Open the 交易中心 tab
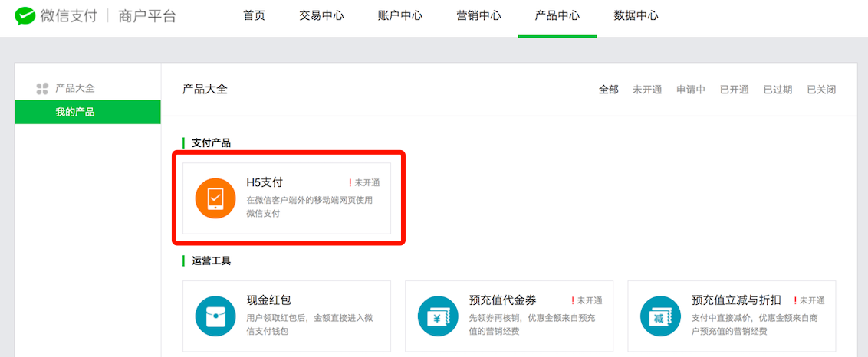868x357 pixels. pos(321,15)
